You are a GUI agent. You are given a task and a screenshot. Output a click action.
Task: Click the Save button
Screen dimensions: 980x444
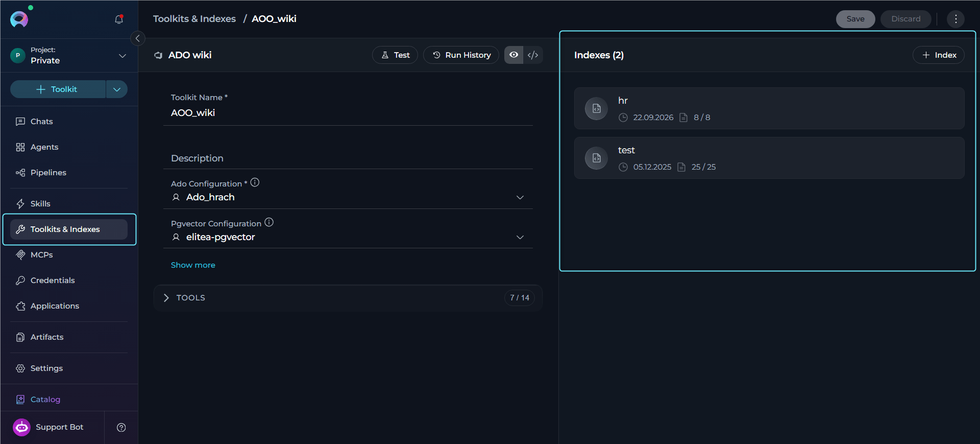coord(855,19)
